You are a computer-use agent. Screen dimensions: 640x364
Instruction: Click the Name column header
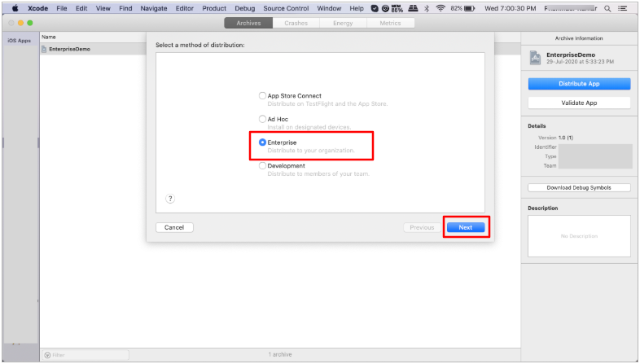click(49, 37)
